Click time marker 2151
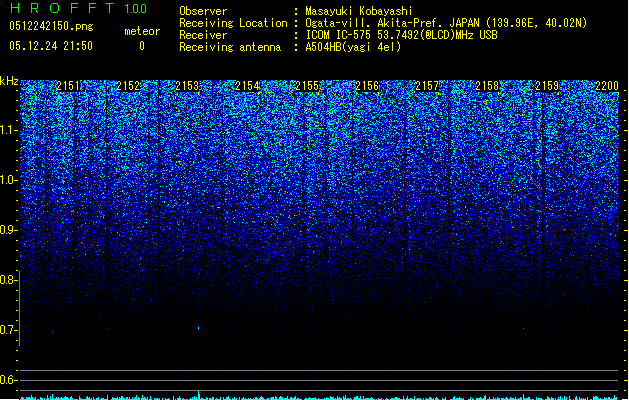This screenshot has width=629, height=400. pos(68,86)
